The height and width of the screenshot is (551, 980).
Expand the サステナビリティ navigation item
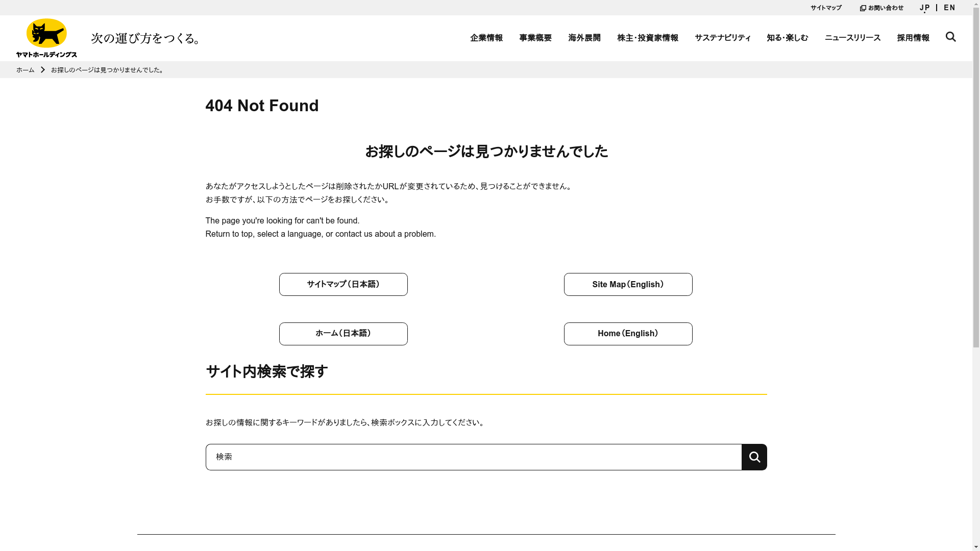(x=722, y=38)
